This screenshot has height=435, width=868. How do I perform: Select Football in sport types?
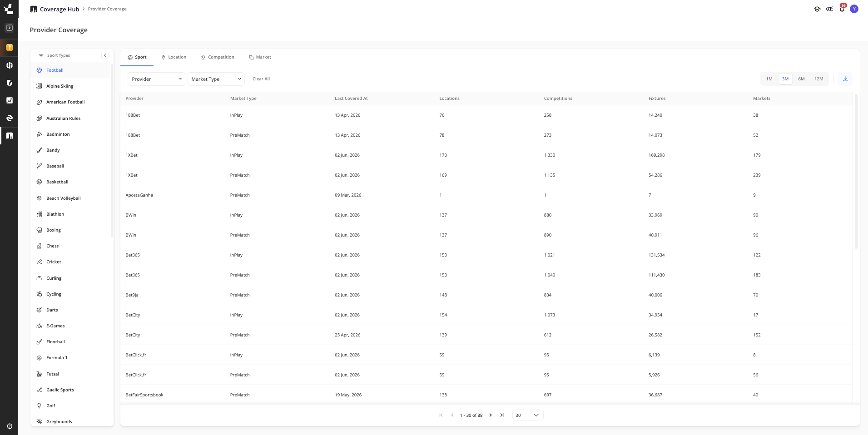pyautogui.click(x=70, y=70)
